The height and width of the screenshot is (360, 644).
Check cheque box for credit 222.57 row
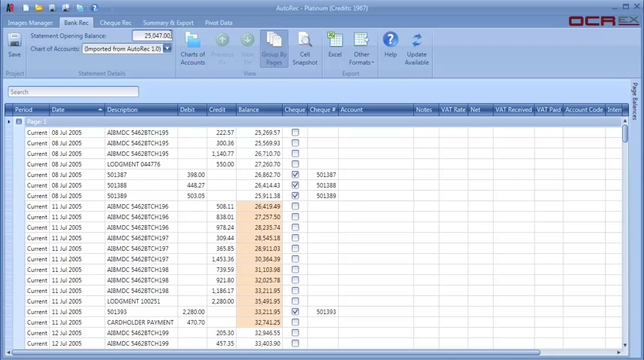pyautogui.click(x=296, y=133)
